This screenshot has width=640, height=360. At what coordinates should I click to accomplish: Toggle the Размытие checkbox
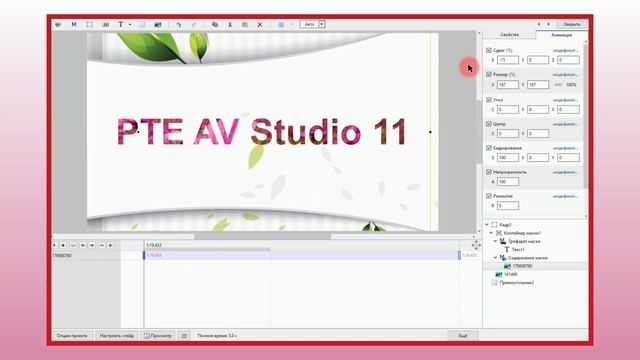tap(489, 196)
